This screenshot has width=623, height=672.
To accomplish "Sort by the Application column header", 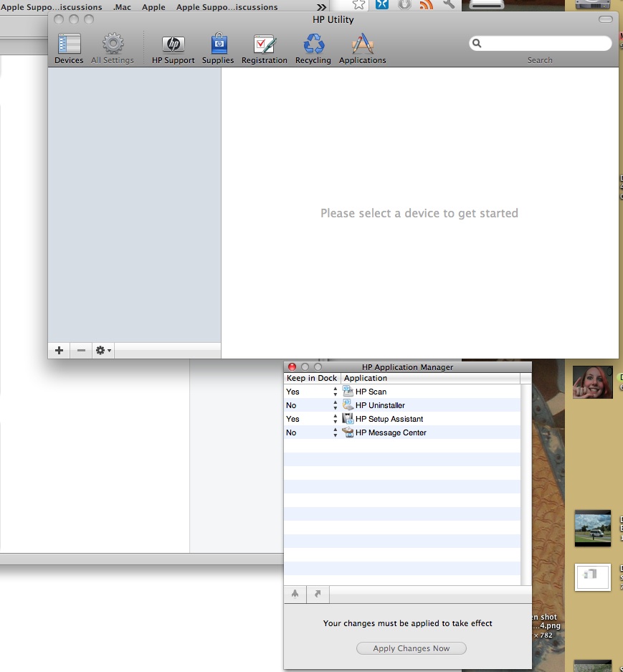I will pos(430,378).
